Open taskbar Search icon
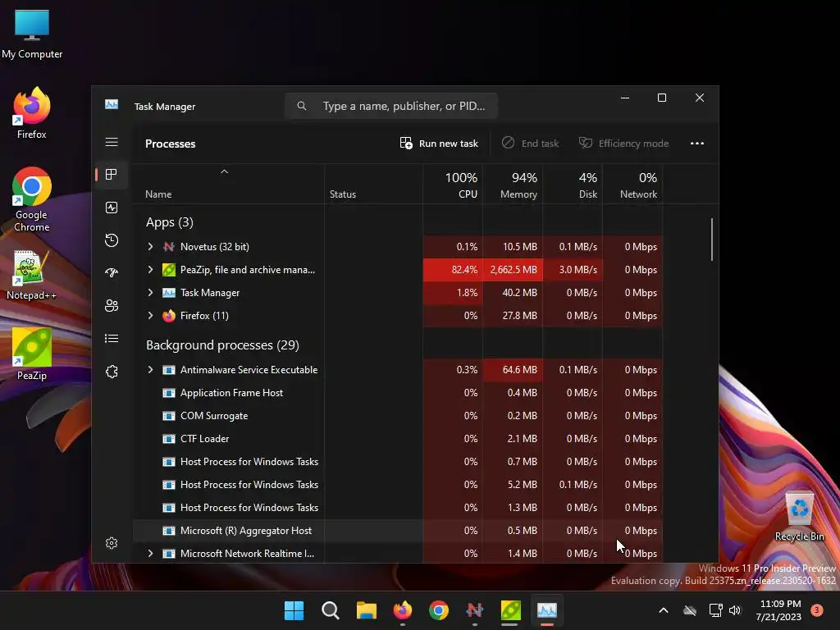840x630 pixels. [330, 610]
